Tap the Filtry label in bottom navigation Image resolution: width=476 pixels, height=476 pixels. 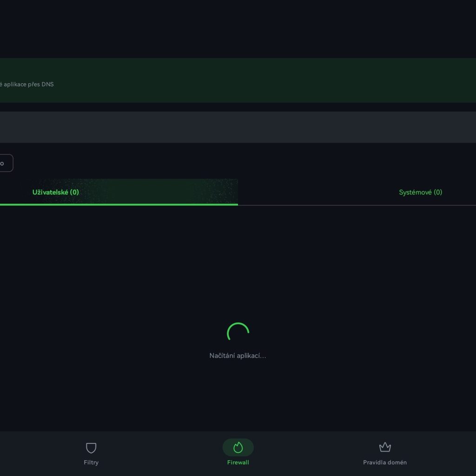click(x=91, y=463)
